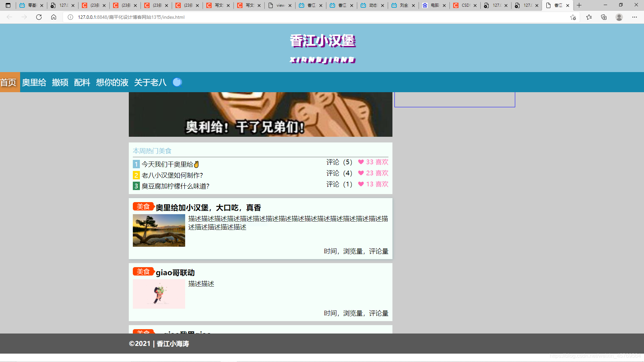Click the browser profile avatar icon

point(619,17)
